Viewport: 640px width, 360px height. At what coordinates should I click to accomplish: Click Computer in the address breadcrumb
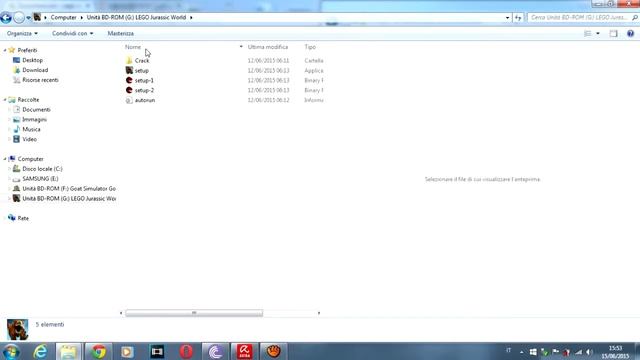pos(63,18)
